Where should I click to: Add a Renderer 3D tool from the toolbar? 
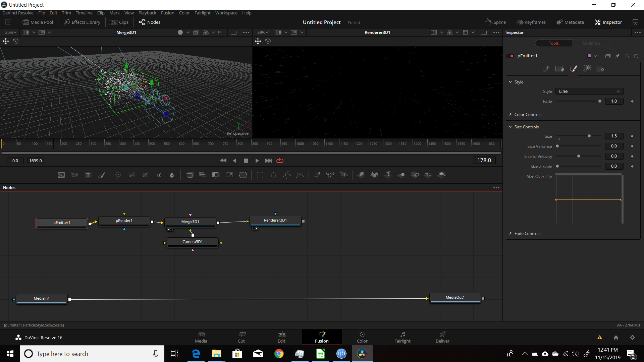441,175
